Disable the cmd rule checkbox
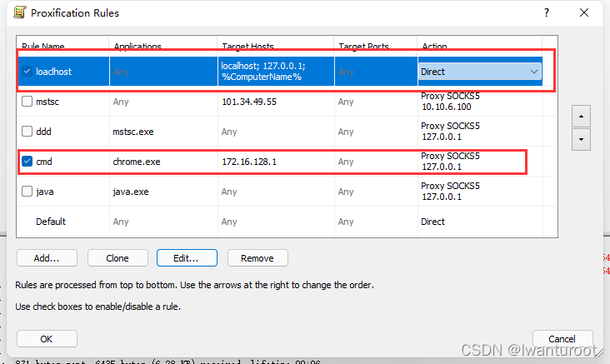The height and width of the screenshot is (364, 610). pos(27,162)
